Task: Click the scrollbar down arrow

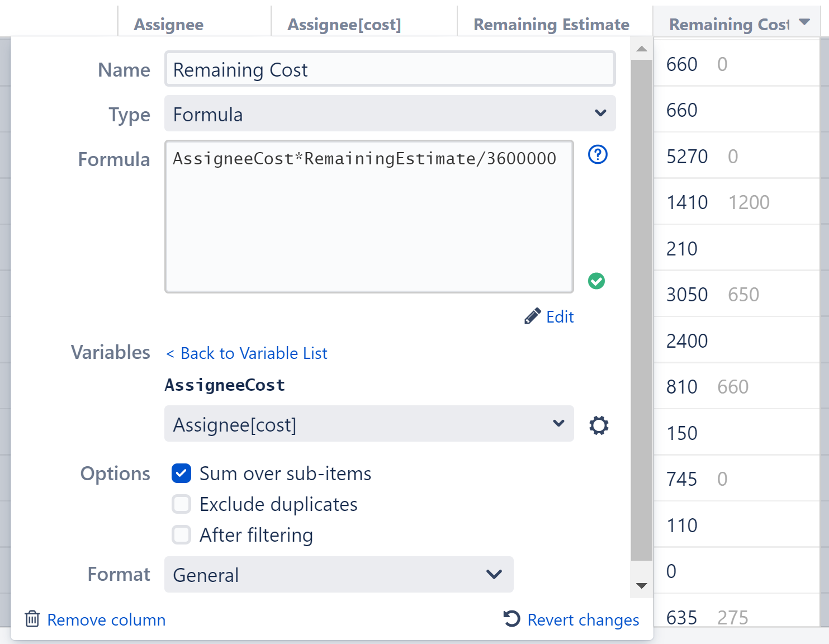Action: 642,585
